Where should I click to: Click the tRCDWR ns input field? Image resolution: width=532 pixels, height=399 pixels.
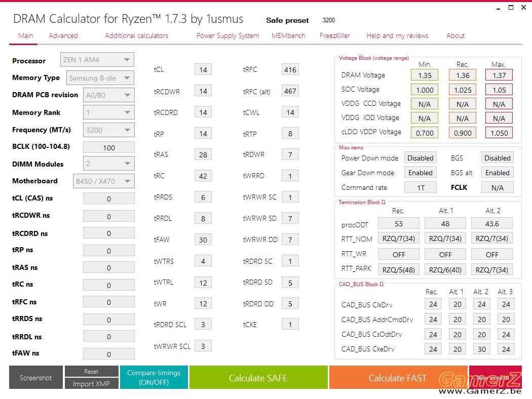coord(108,216)
